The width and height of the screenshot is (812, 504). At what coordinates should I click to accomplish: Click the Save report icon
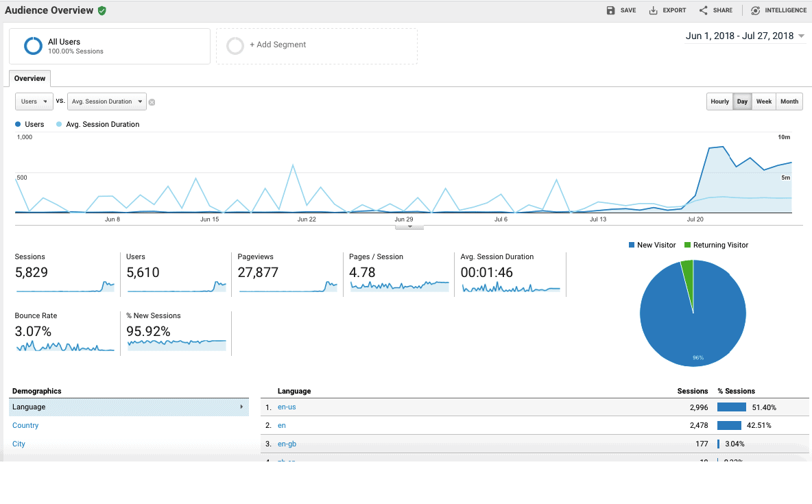click(610, 10)
